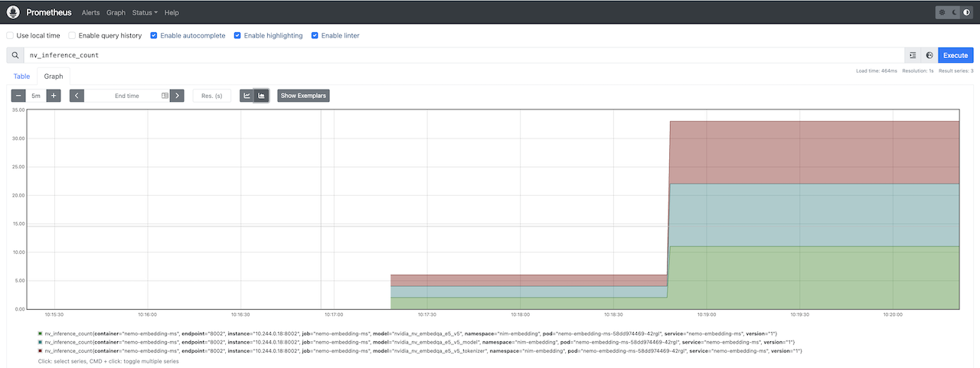Click the Prometheus flame logo
This screenshot has width=980, height=368.
pos(13,12)
